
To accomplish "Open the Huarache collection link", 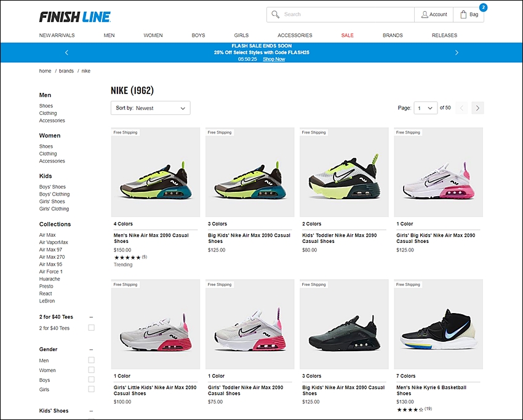I will (x=49, y=279).
